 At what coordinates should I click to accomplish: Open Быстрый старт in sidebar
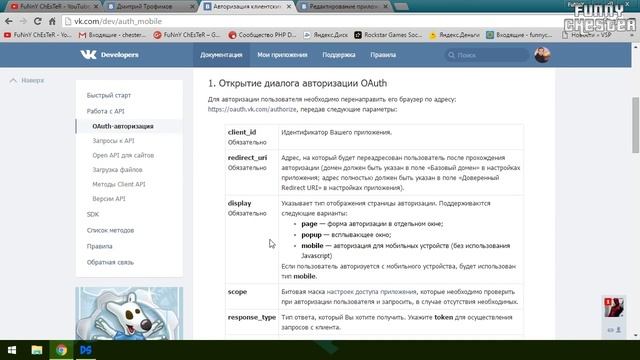[109, 95]
